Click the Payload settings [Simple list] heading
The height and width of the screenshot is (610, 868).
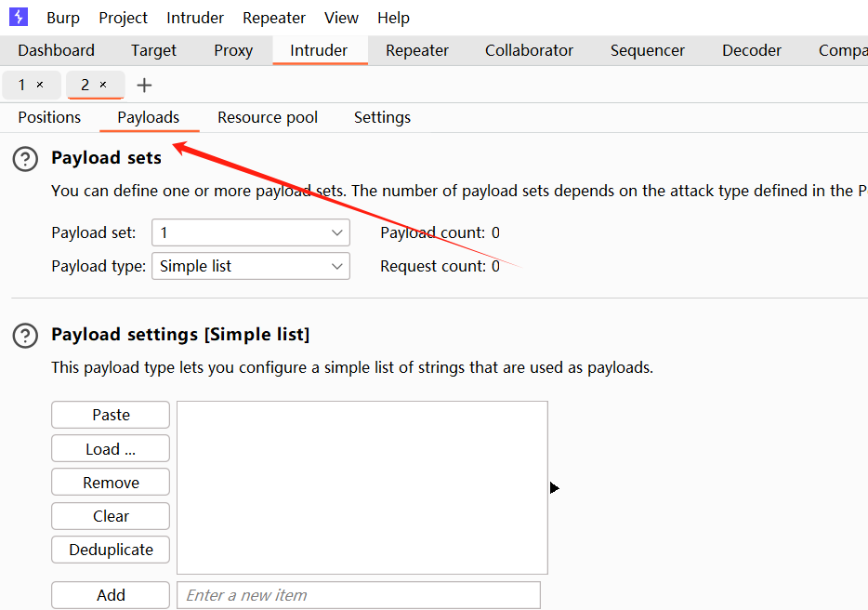click(x=180, y=335)
